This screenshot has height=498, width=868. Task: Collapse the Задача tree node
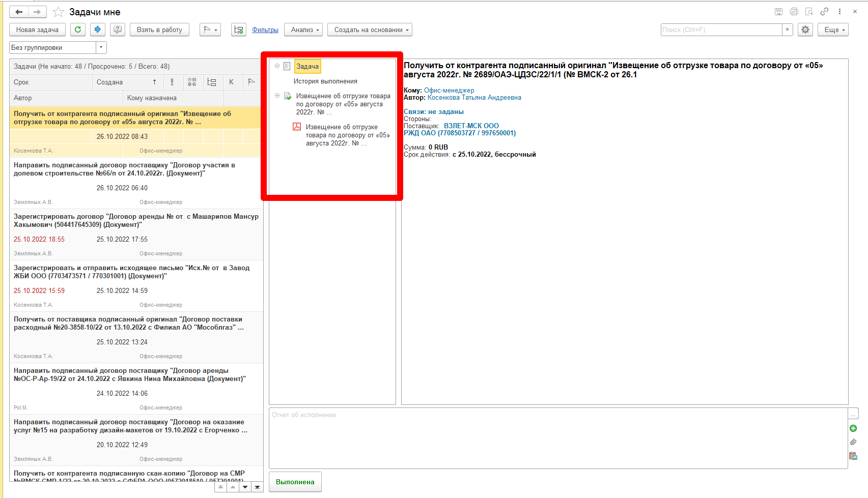[x=277, y=66]
